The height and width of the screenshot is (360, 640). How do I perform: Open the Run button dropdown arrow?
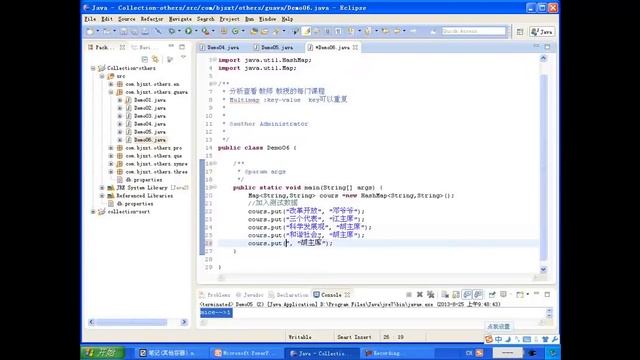click(x=196, y=31)
